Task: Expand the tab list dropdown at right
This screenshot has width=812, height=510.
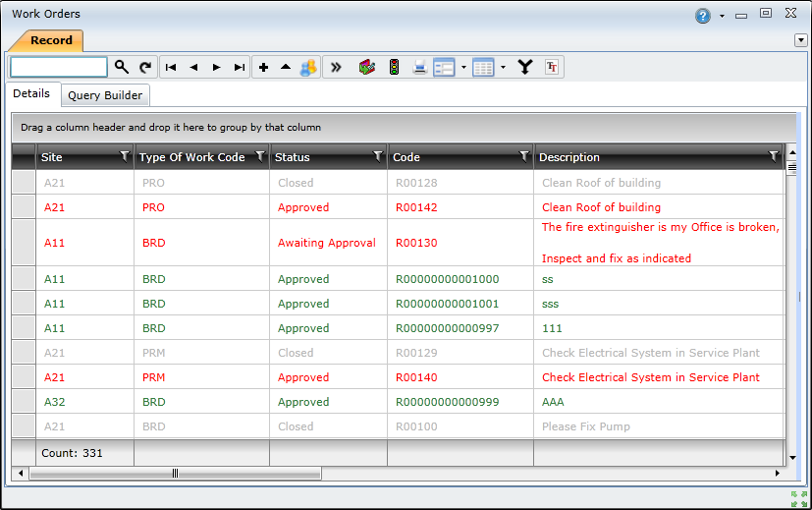Action: pos(800,40)
